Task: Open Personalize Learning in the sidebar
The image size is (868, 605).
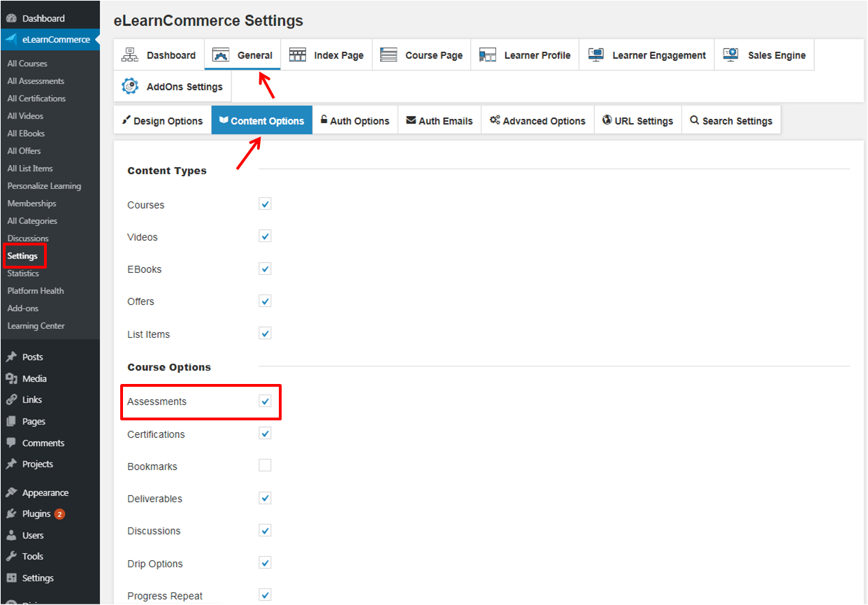Action: 44,186
